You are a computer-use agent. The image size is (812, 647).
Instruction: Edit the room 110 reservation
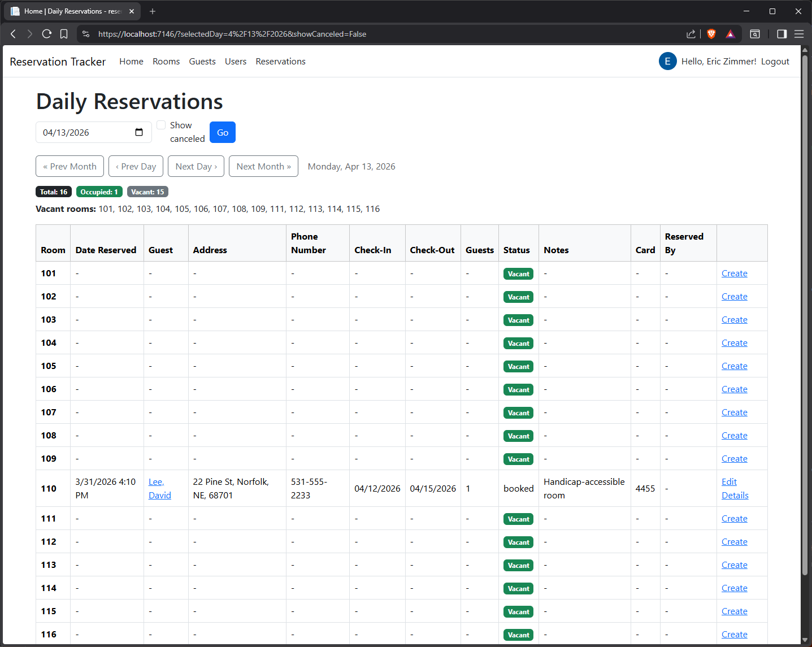point(729,481)
